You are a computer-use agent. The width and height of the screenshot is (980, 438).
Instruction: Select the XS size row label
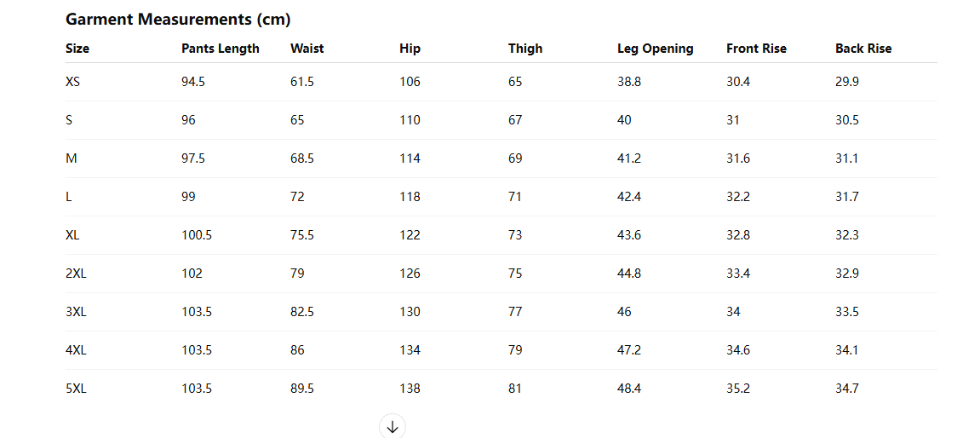click(72, 82)
